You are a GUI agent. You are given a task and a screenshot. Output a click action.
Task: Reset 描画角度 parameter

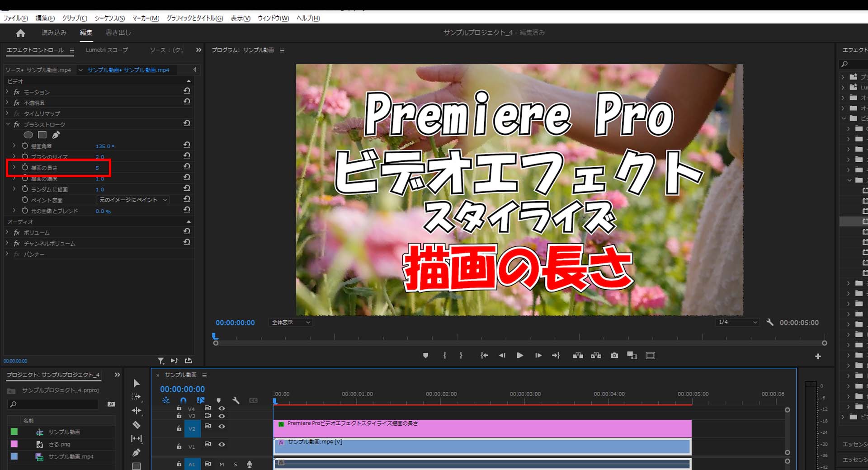pos(187,145)
